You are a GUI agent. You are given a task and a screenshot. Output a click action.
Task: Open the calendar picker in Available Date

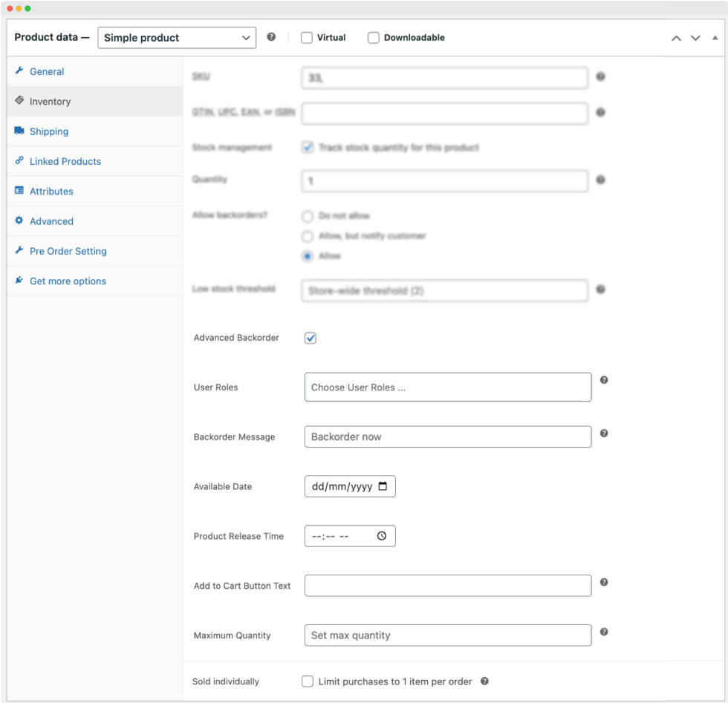[x=383, y=487]
